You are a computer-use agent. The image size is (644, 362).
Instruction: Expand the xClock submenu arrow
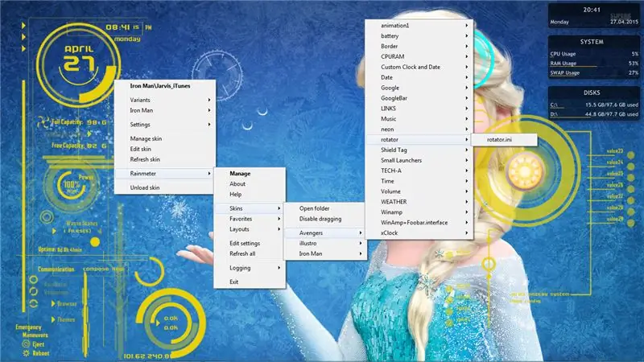[467, 232]
